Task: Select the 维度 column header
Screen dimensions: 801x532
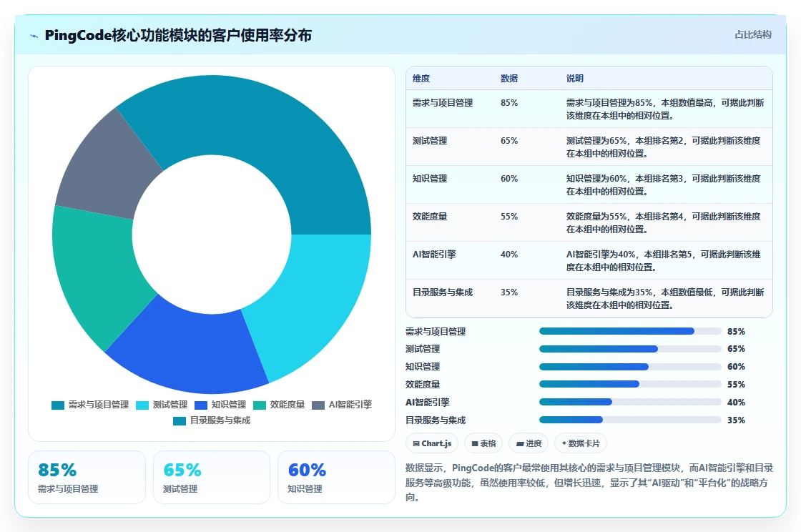Action: point(421,79)
